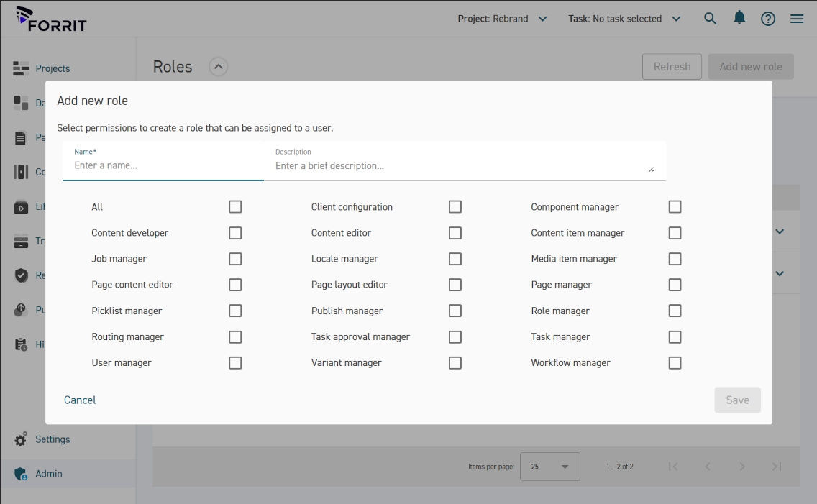Click the search magnifier icon
Screen dimensions: 817x504
point(710,19)
